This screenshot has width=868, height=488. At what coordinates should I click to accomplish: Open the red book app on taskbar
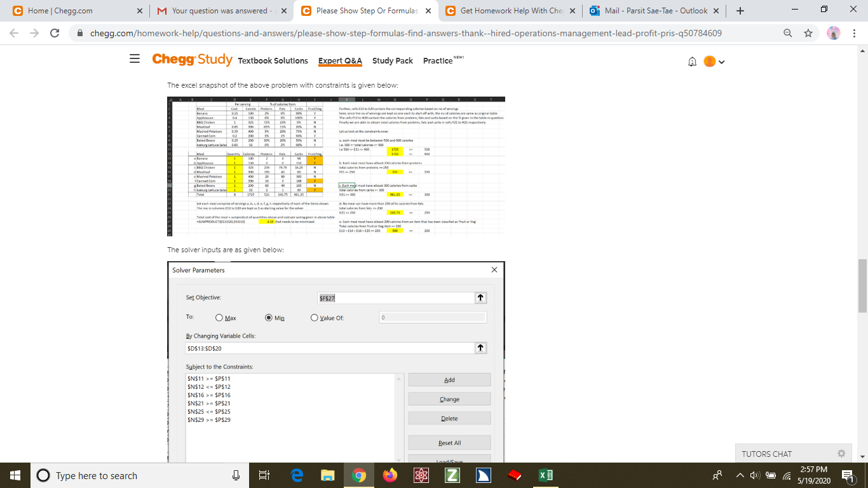point(515,475)
